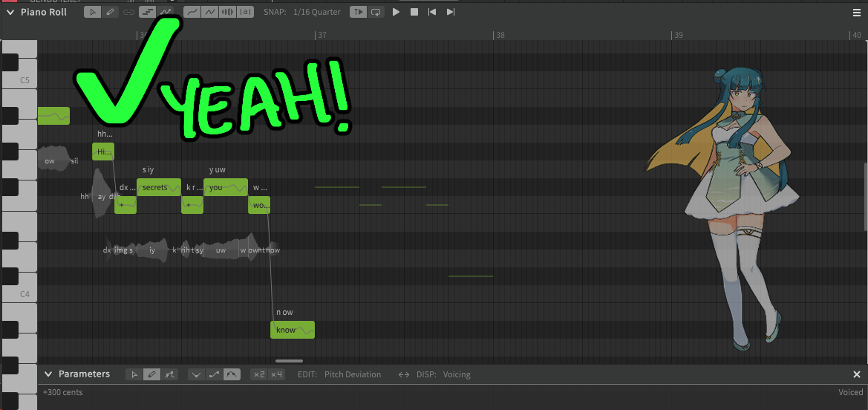
Task: Select the pointer tool in Piano Roll toolbar
Action: (x=92, y=12)
